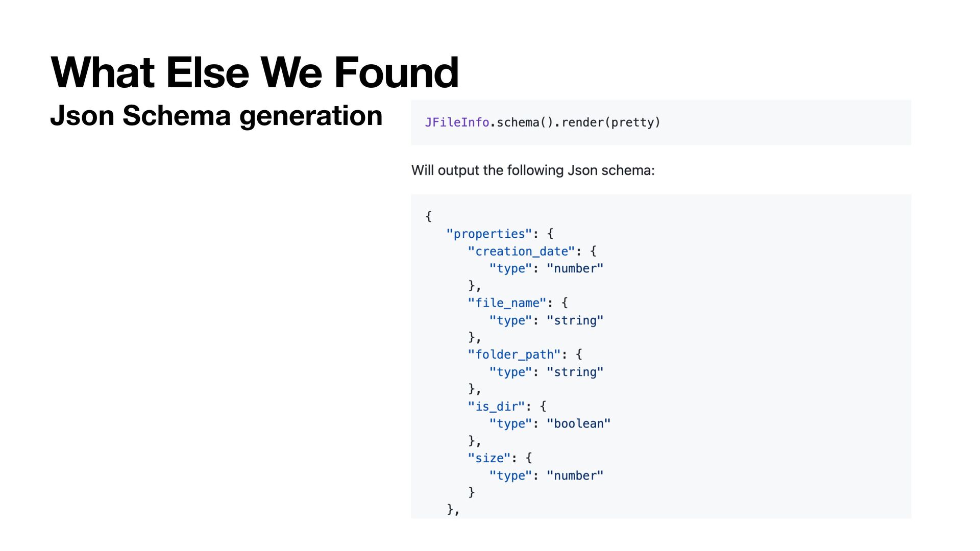Screen dimensions: 980x551
Task: Click the render(pretty) call in the code
Action: pyautogui.click(x=610, y=122)
